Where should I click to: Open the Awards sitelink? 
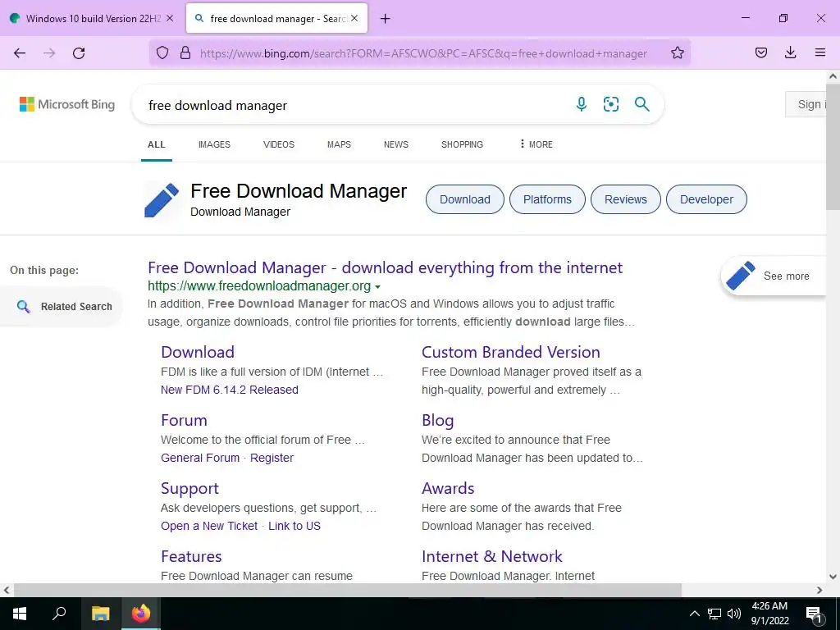click(448, 488)
